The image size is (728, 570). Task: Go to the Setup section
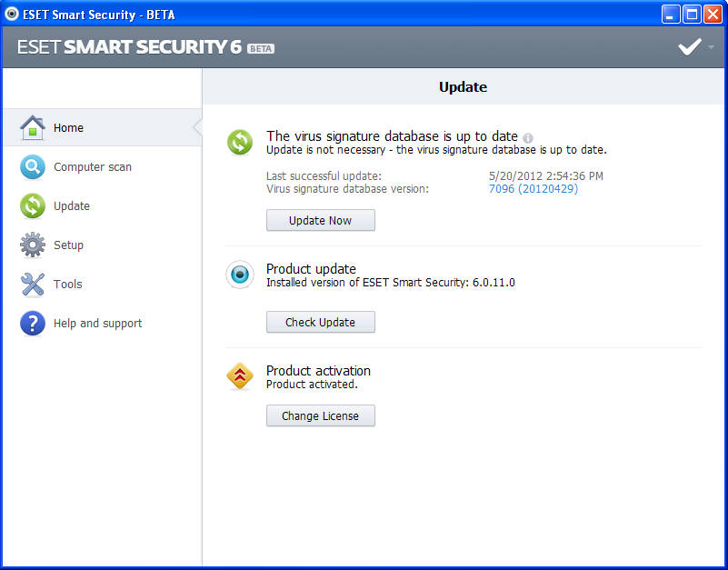click(x=68, y=245)
